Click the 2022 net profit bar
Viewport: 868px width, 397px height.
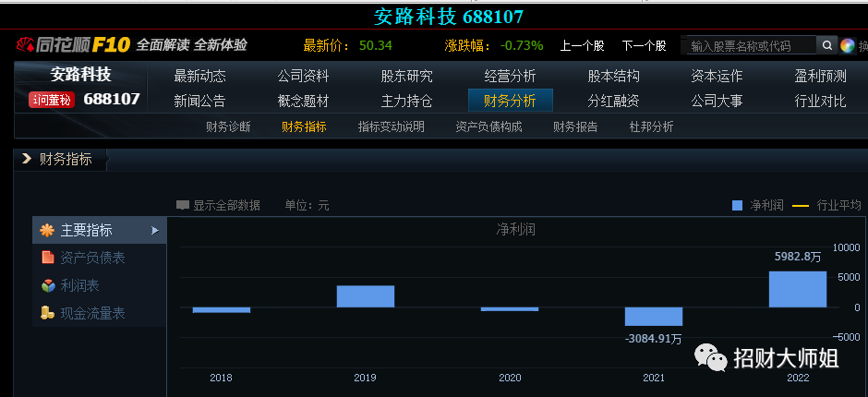(797, 289)
